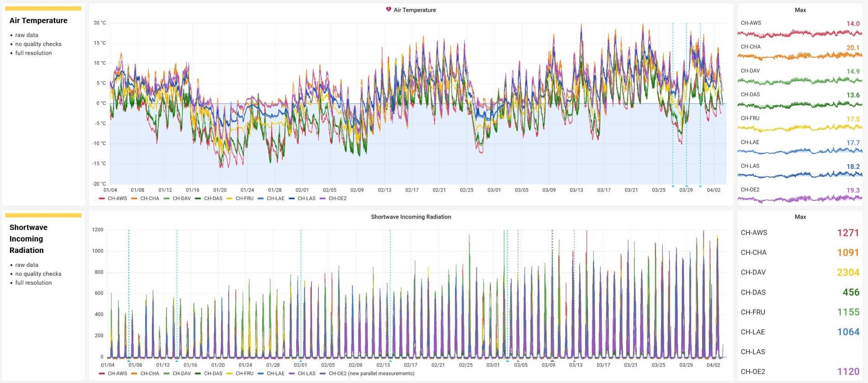Click the Air Temperature heading in left text panel
Image resolution: width=868 pixels, height=383 pixels.
[38, 20]
